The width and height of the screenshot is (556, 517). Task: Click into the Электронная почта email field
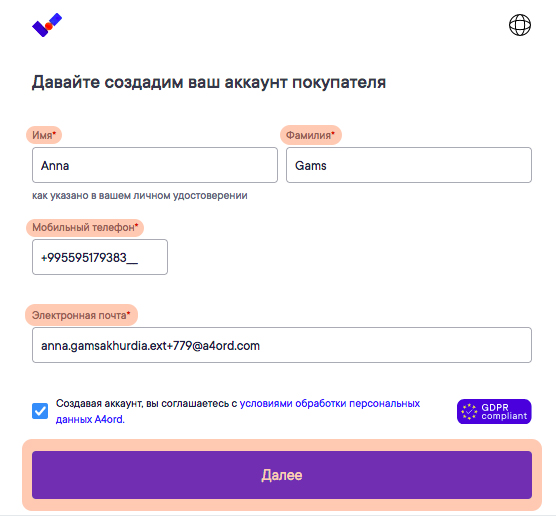(x=282, y=345)
